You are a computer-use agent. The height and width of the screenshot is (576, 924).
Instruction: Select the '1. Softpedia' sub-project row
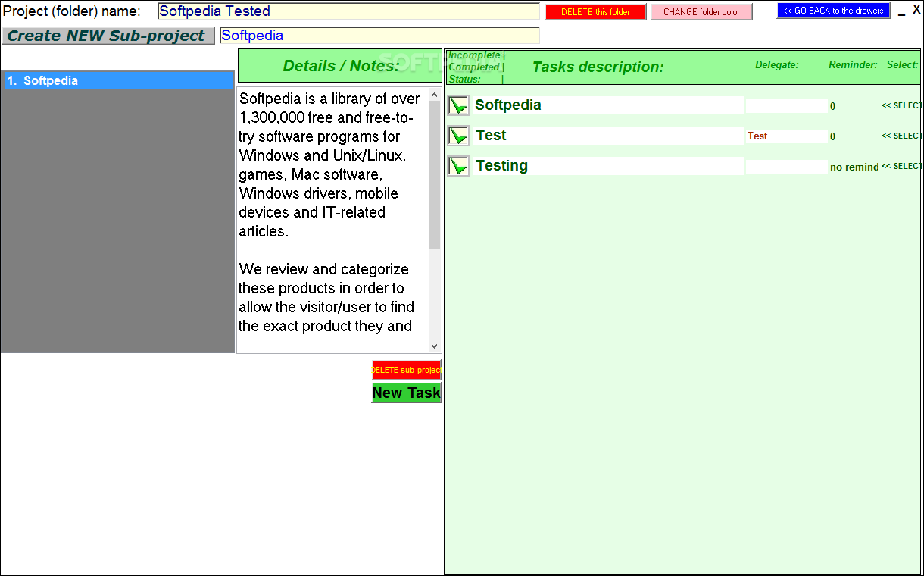(x=119, y=80)
